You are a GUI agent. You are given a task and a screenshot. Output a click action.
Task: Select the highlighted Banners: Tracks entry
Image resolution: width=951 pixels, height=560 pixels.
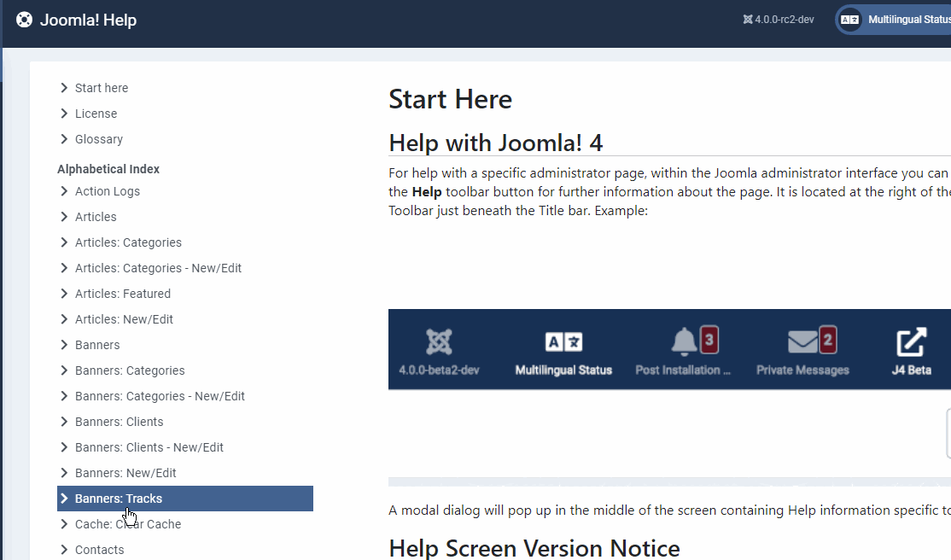pos(185,499)
